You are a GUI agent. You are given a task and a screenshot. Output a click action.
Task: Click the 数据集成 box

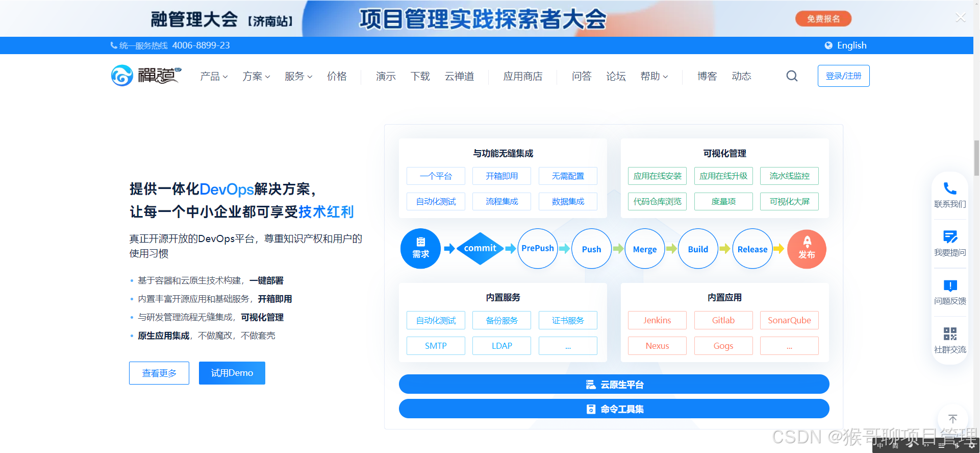(x=568, y=201)
